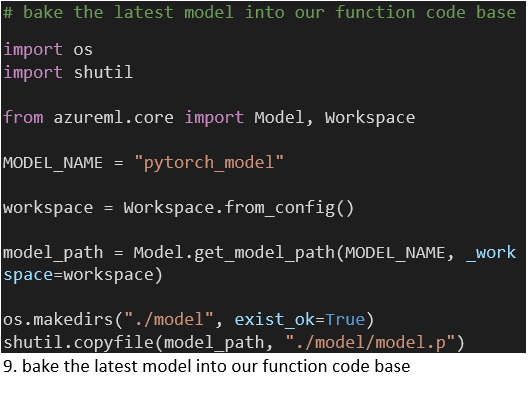Screen dimensions: 528x394
Task: Click 'Workspace.from_config()' call
Action: 238,208
